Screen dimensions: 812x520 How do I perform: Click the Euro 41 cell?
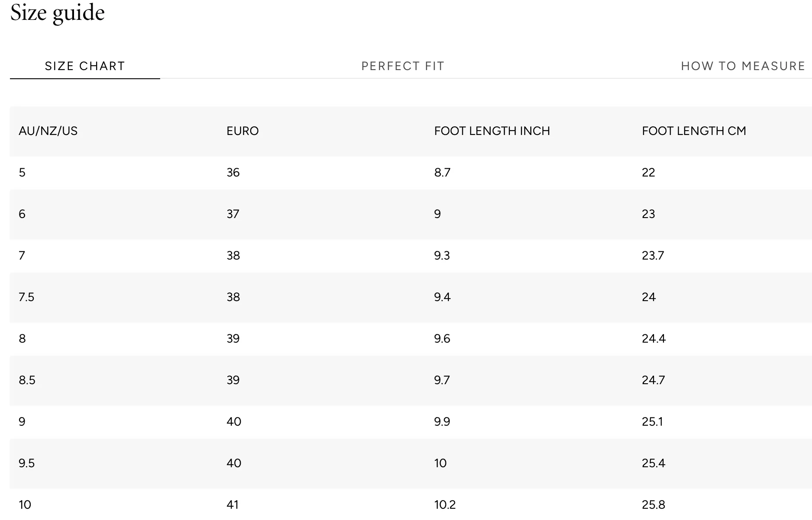(232, 505)
